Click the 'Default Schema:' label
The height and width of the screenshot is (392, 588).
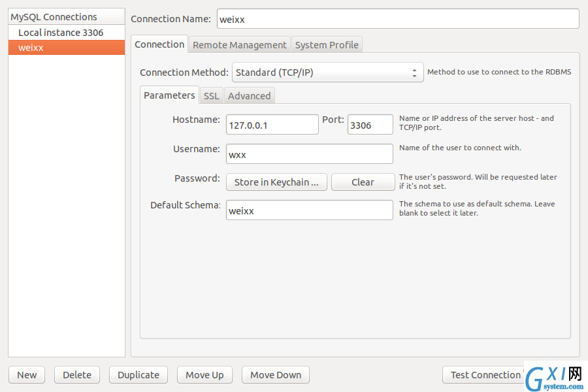coord(186,205)
